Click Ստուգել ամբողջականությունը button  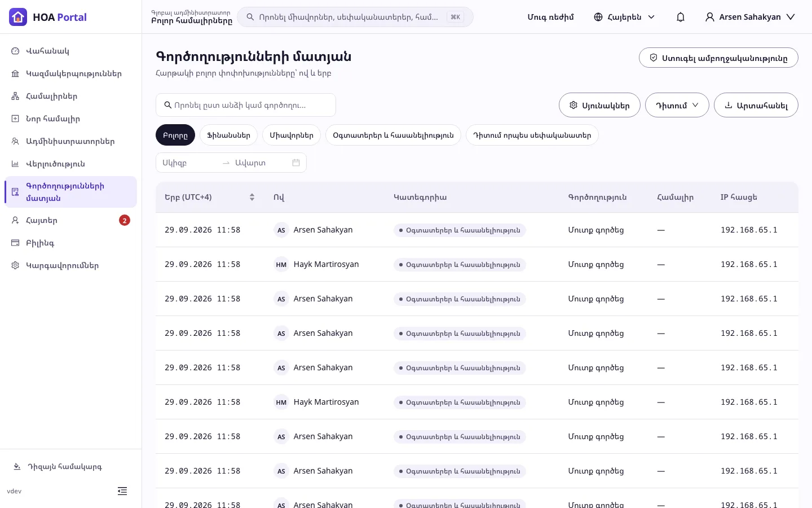coord(718,58)
